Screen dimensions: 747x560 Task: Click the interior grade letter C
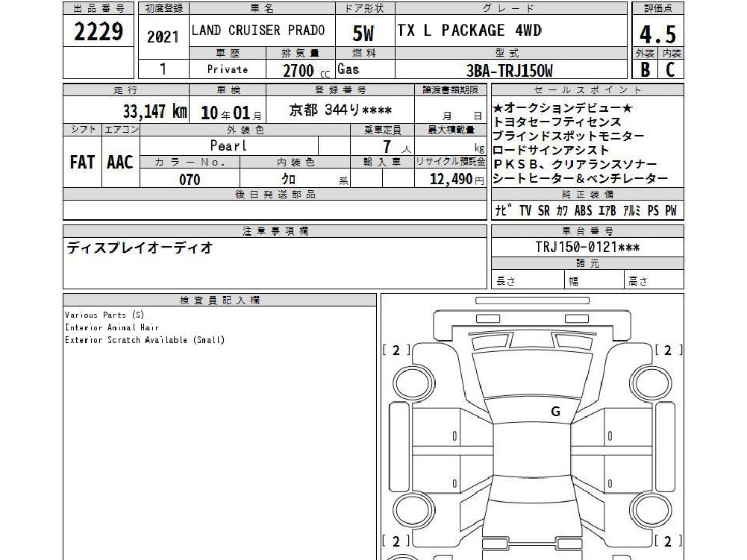(x=670, y=70)
